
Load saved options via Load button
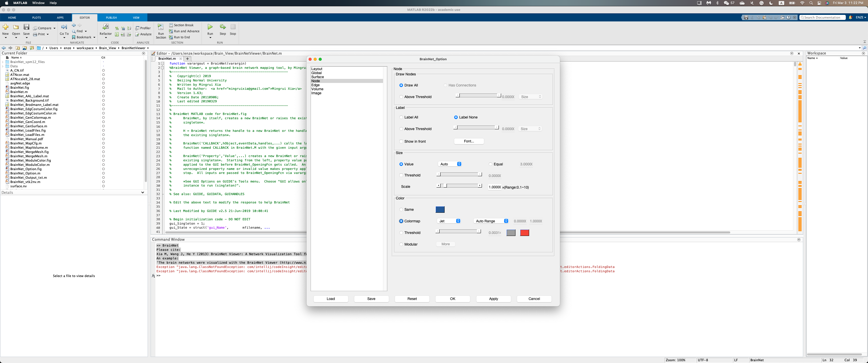coord(331,299)
